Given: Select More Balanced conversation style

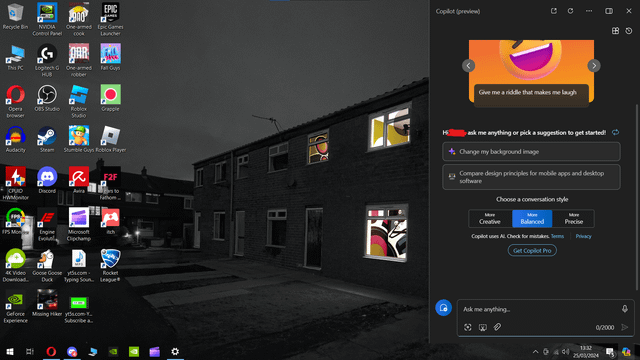Looking at the screenshot, I should [x=532, y=219].
